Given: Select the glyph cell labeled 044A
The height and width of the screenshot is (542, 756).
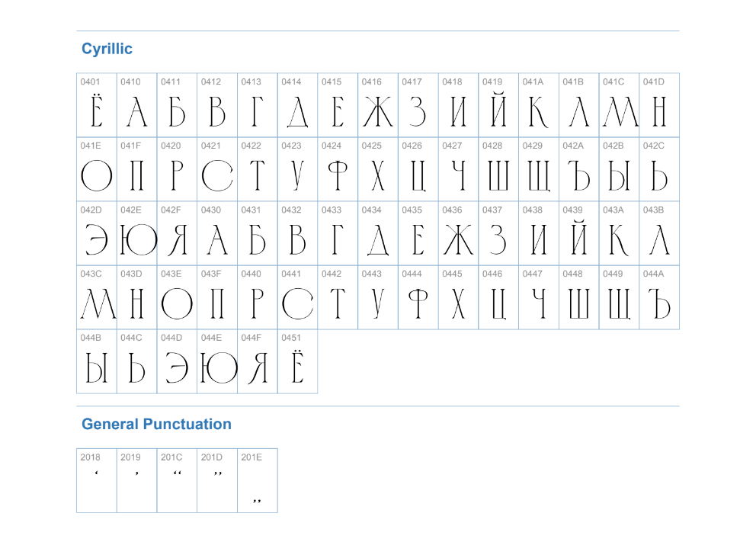Looking at the screenshot, I should click(659, 298).
